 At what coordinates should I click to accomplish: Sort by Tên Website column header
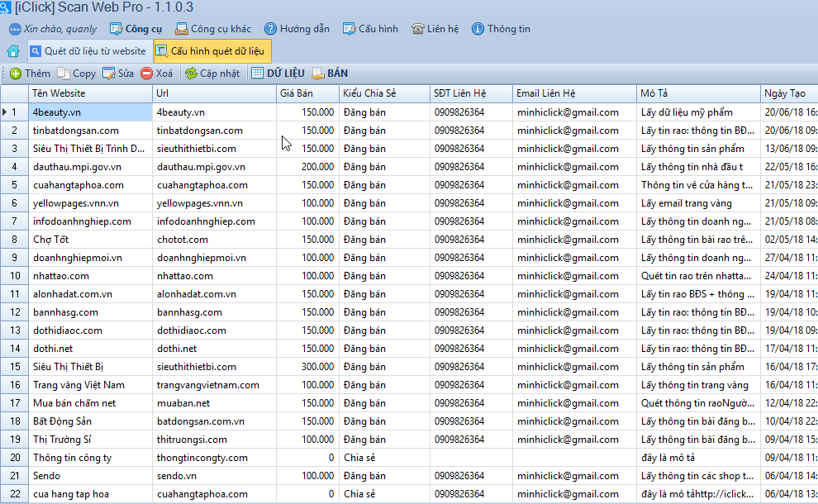(x=90, y=93)
